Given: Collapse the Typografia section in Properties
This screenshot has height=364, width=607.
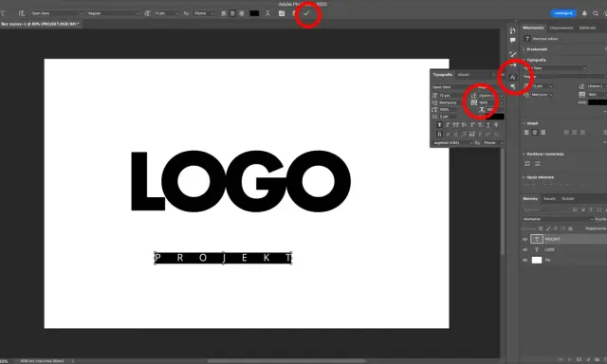Looking at the screenshot, I should 524,60.
